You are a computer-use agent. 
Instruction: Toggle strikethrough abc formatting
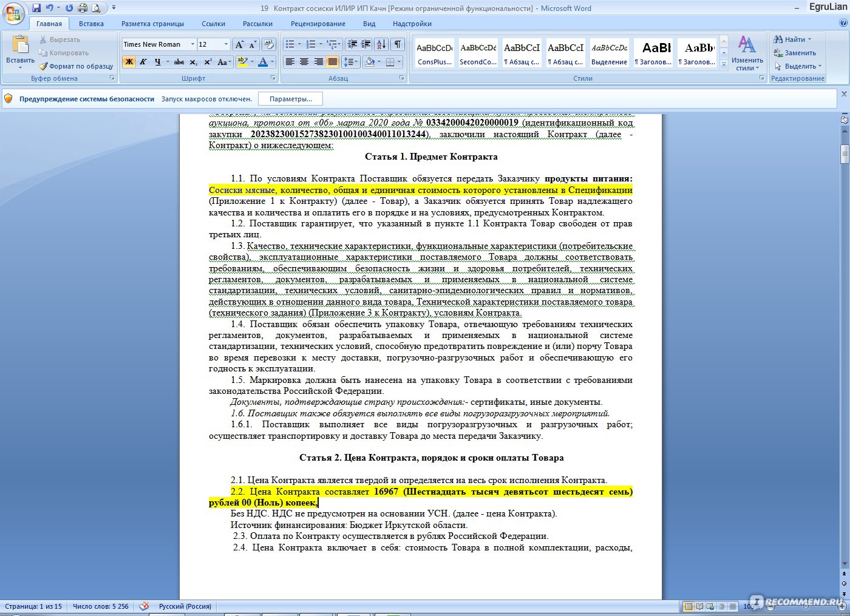tap(178, 62)
